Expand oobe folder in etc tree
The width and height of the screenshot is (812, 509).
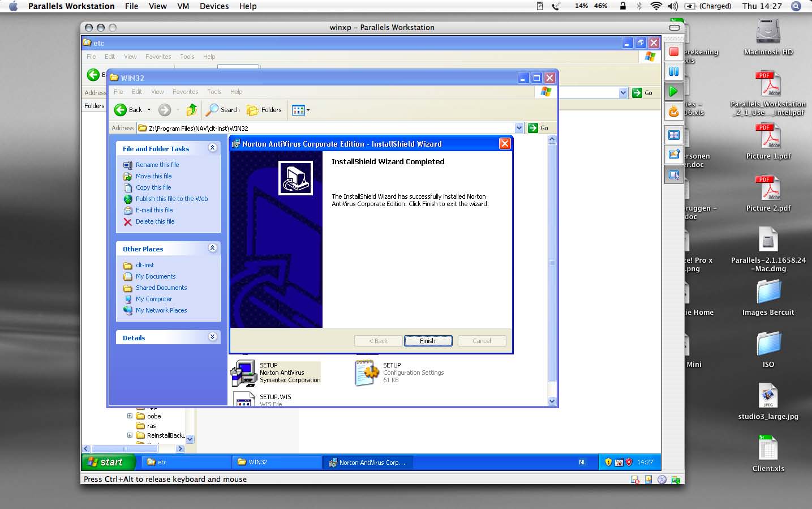(130, 416)
